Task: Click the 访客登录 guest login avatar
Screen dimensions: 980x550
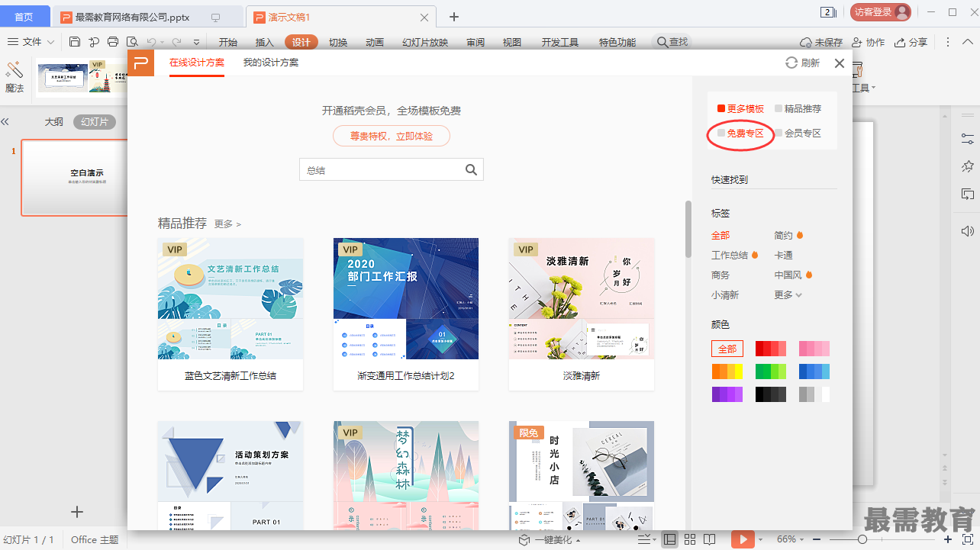Action: coord(902,12)
